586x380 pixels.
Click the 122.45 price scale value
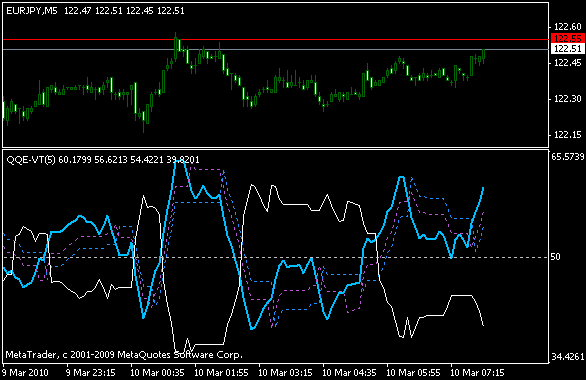pyautogui.click(x=568, y=63)
